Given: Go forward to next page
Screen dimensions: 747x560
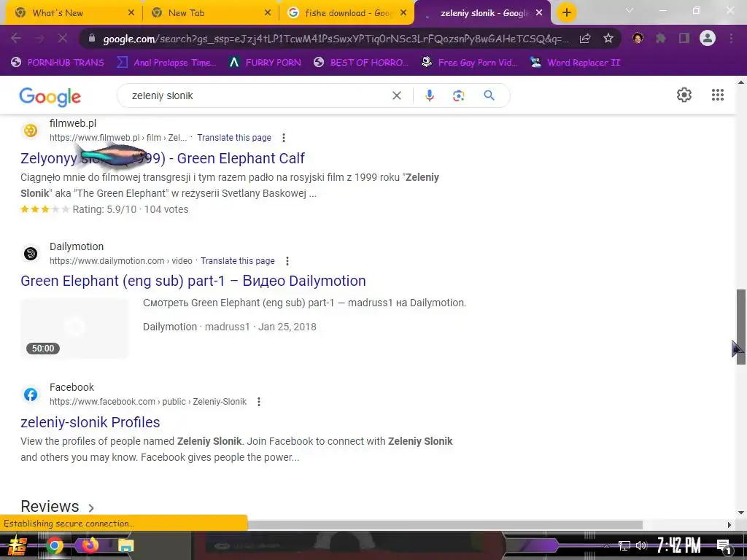Looking at the screenshot, I should pos(39,38).
